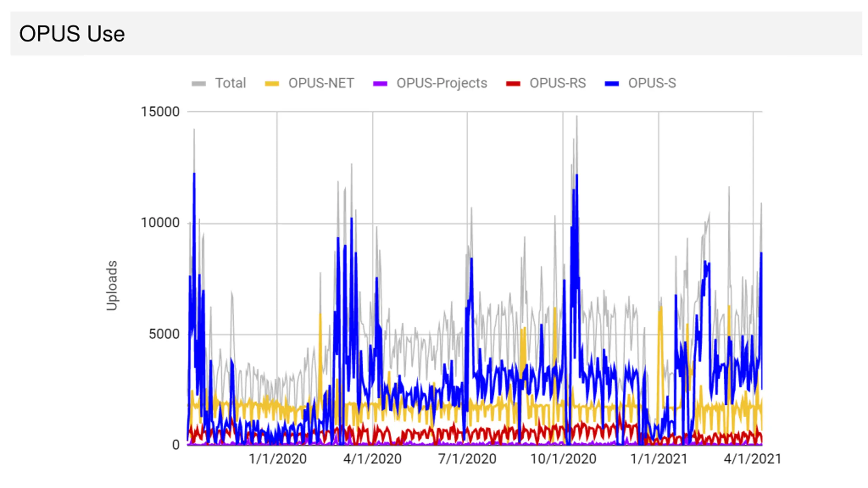The height and width of the screenshot is (488, 868).
Task: Click the 10000 y-axis label
Action: coord(160,223)
